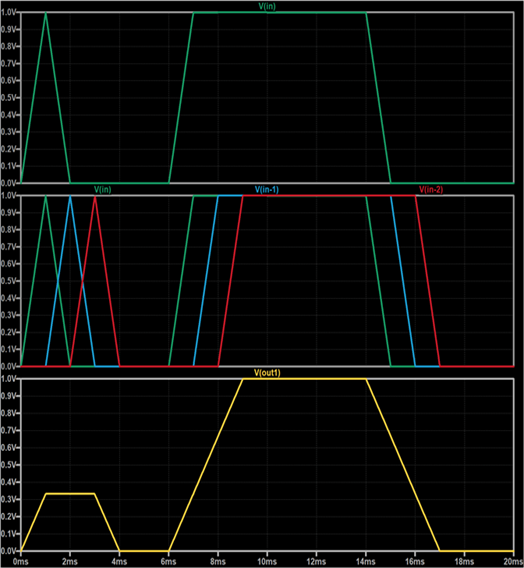Select the green V(in) label in middle pane
Image resolution: width=524 pixels, height=568 pixels.
[102, 189]
